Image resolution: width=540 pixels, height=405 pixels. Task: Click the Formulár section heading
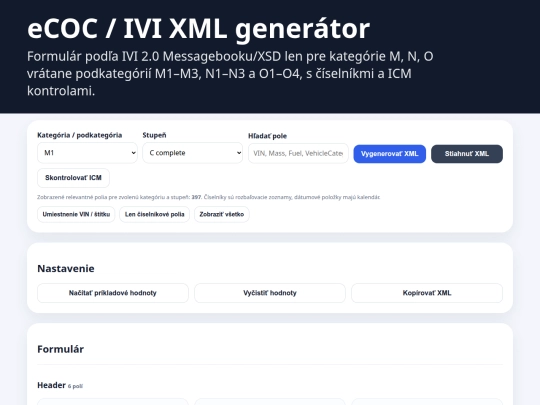coord(61,349)
